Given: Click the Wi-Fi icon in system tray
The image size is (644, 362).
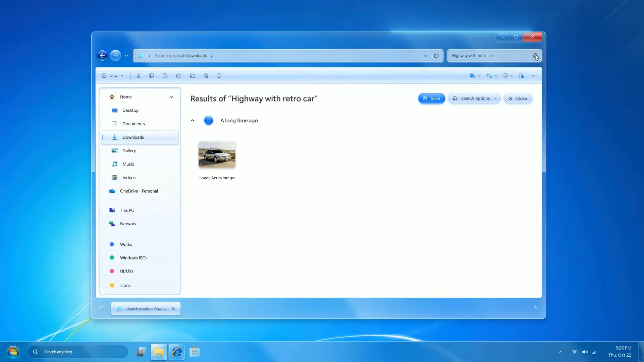Looking at the screenshot, I should click(575, 352).
